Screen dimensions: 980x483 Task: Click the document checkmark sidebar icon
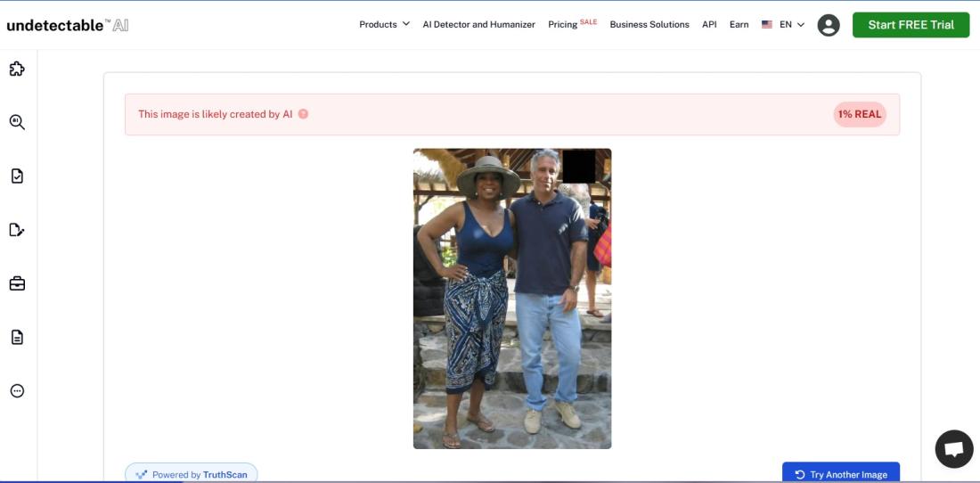click(x=17, y=176)
